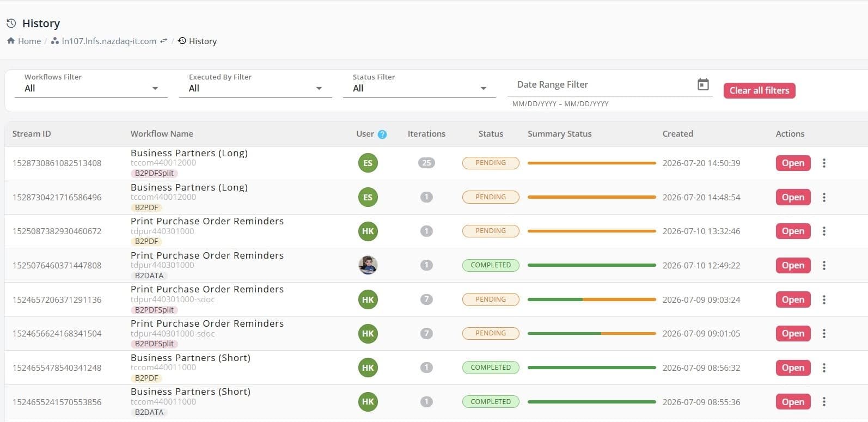
Task: Click the swap arrows icon after ln107 hostname
Action: 163,41
